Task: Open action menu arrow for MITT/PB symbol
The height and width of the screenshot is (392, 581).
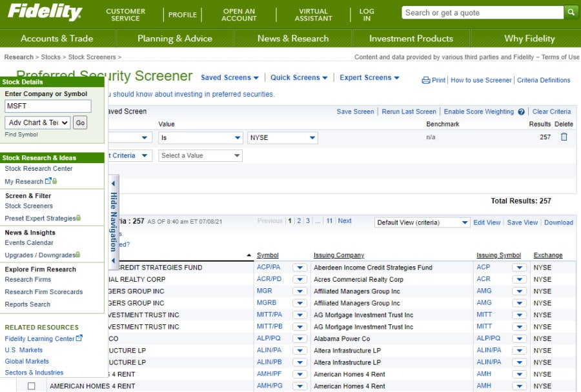Action: click(300, 326)
